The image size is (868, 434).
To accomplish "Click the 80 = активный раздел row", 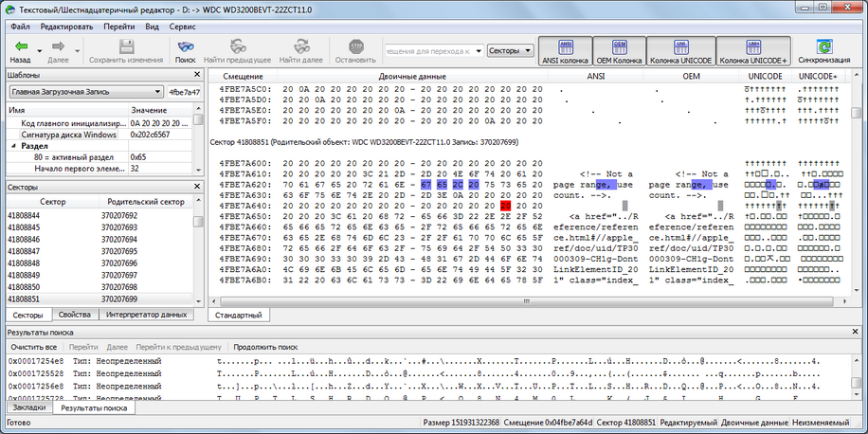I will 99,157.
